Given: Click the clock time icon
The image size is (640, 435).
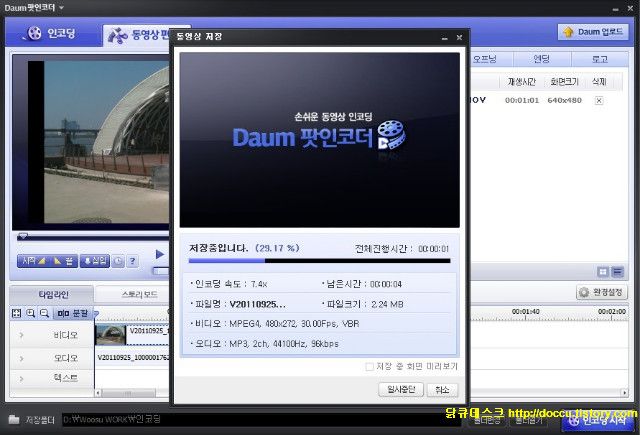Looking at the screenshot, I should (118, 261).
